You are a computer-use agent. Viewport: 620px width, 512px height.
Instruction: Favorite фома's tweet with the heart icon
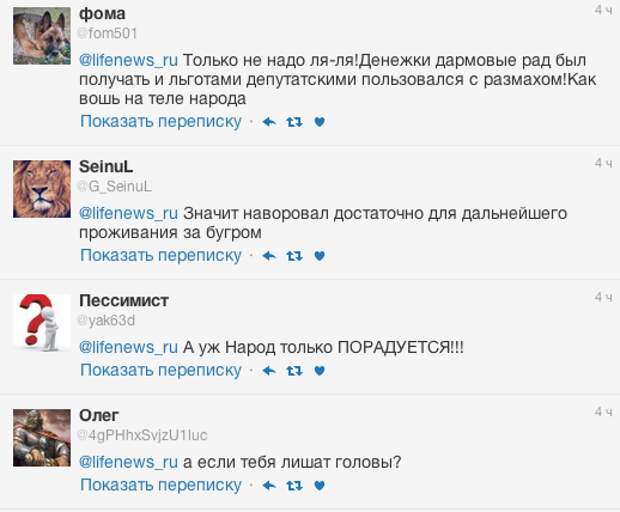pos(320,122)
